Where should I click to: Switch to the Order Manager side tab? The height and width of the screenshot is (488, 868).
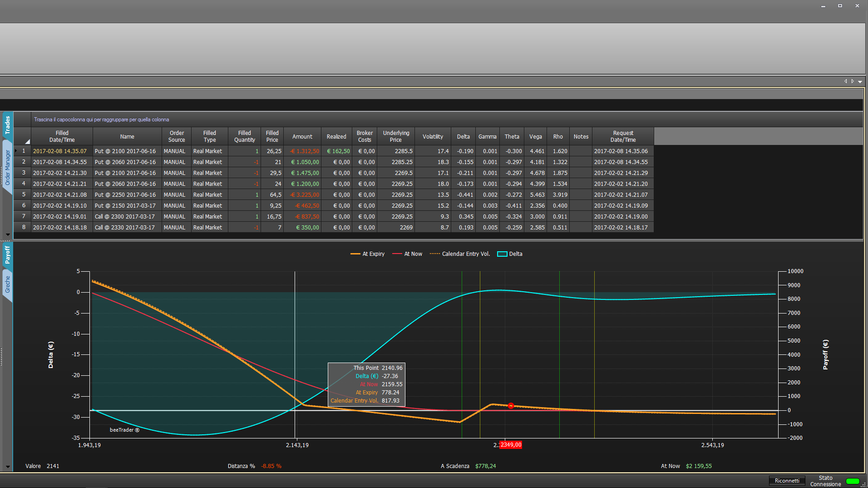pyautogui.click(x=7, y=167)
